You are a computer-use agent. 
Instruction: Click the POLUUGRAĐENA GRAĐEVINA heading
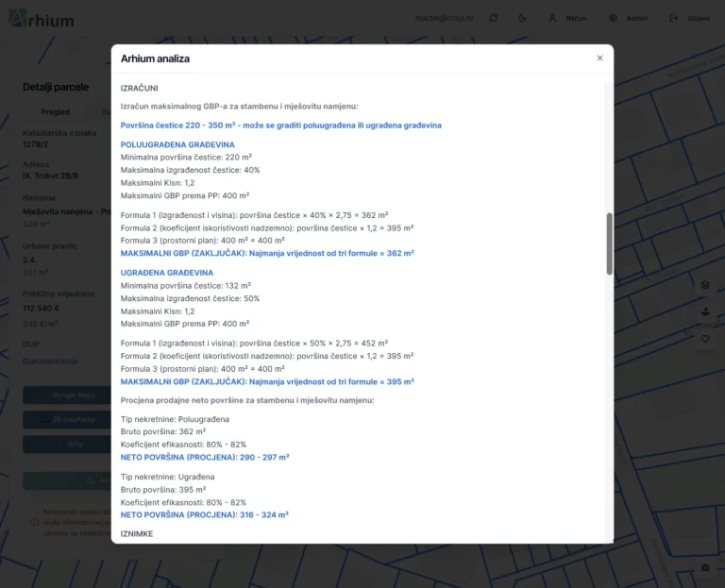(x=177, y=144)
